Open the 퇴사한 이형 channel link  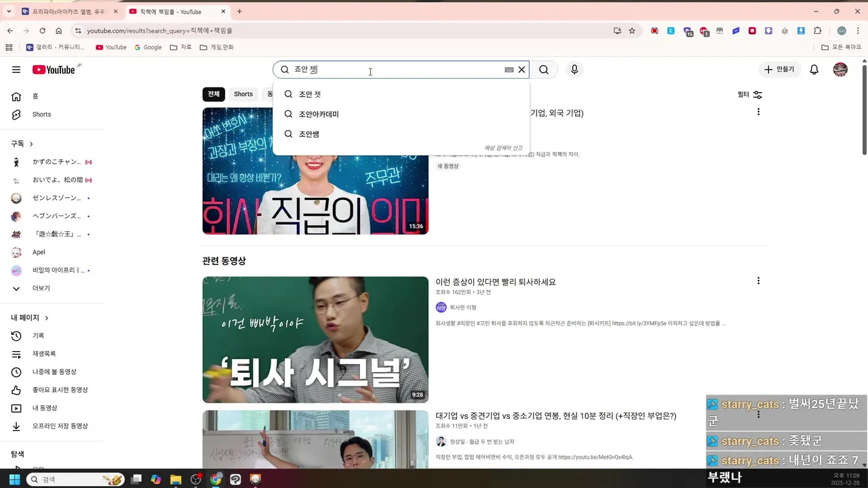point(463,308)
